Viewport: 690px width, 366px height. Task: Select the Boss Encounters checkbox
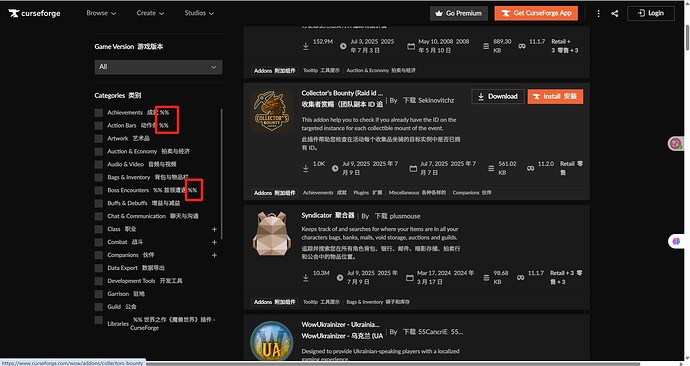coord(99,190)
